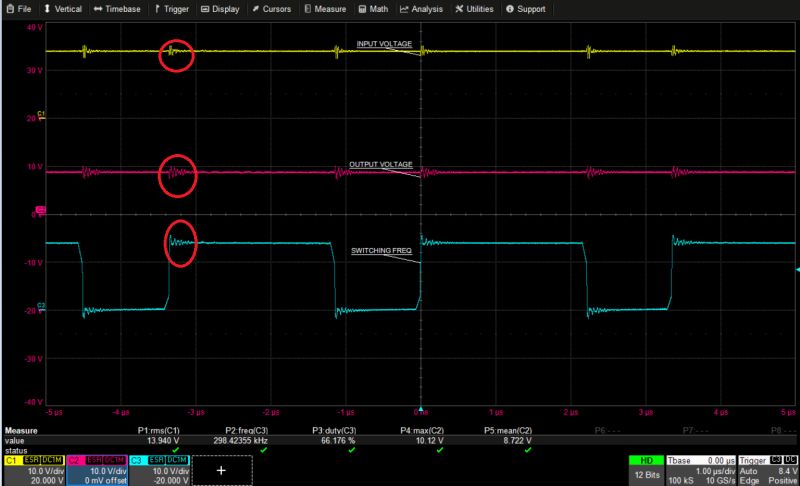The image size is (800, 486).
Task: Click the empty P6 measurement slot
Action: point(607,430)
